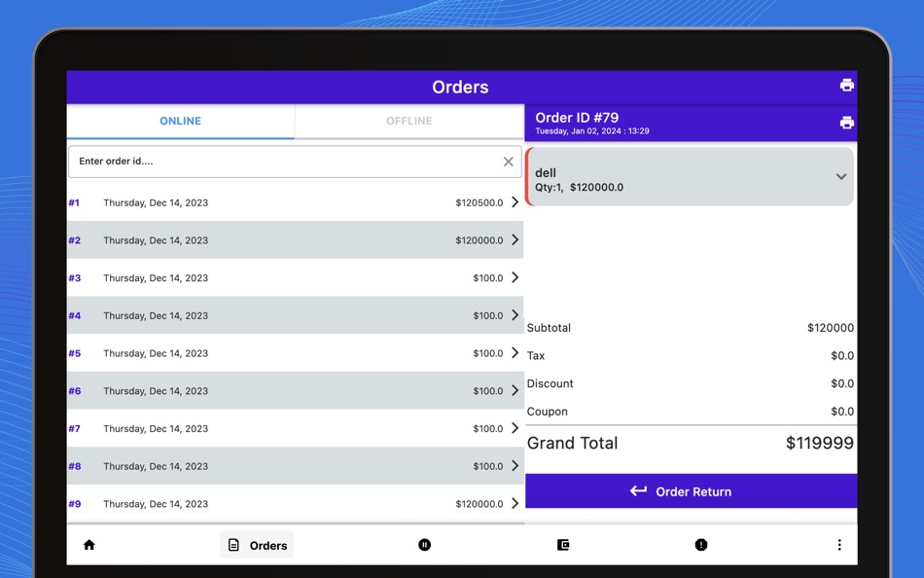Tap the Orders document icon in bottom navigation
924x578 pixels.
point(233,545)
